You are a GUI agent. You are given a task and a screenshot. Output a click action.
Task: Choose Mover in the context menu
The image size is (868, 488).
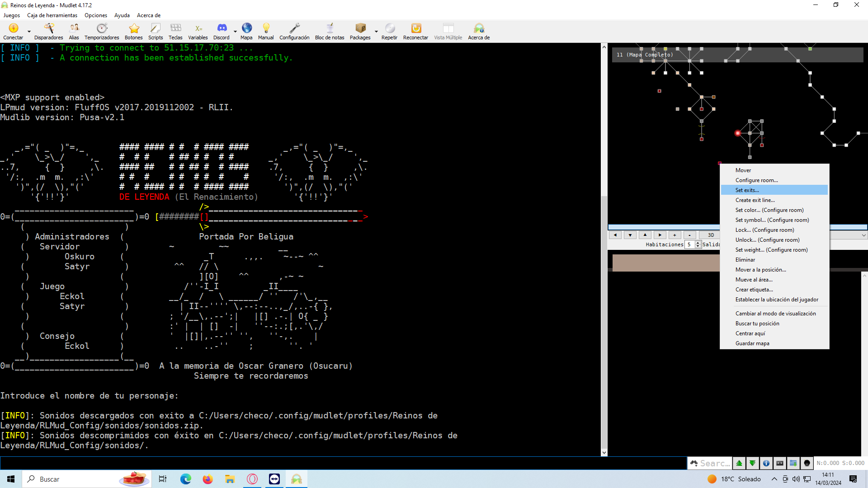pyautogui.click(x=774, y=170)
